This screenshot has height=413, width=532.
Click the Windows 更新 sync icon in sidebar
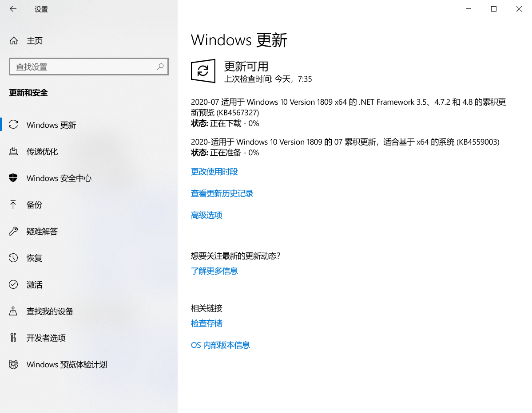13,125
